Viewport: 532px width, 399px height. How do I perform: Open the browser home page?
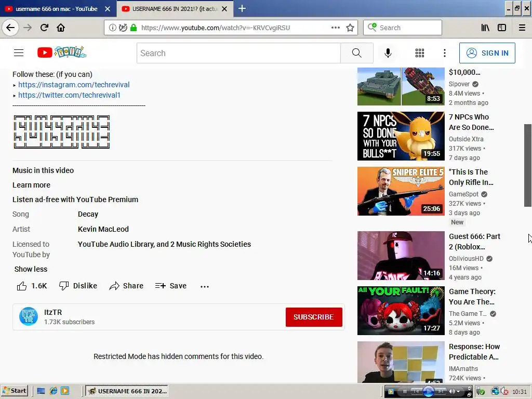coord(61,28)
